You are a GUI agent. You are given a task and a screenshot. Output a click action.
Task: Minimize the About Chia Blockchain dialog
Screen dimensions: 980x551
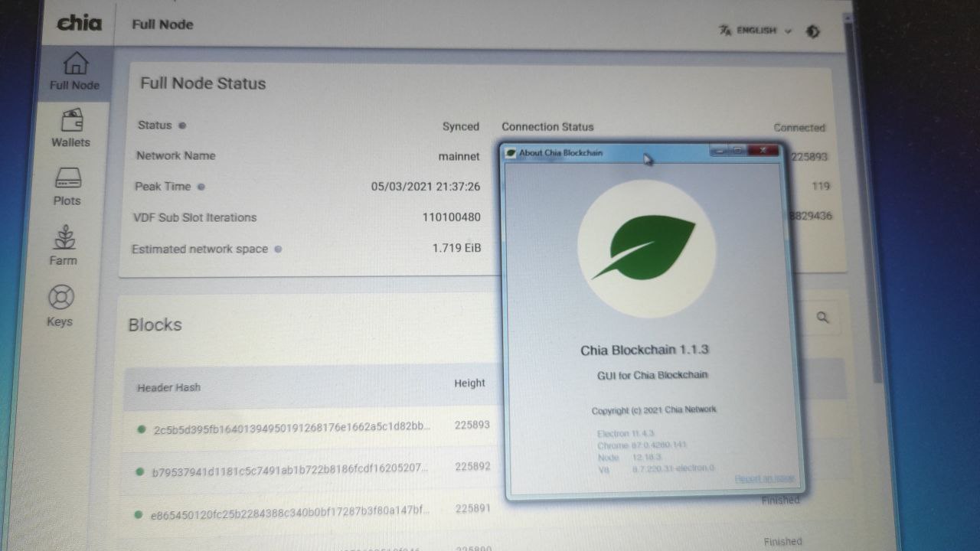pyautogui.click(x=718, y=151)
